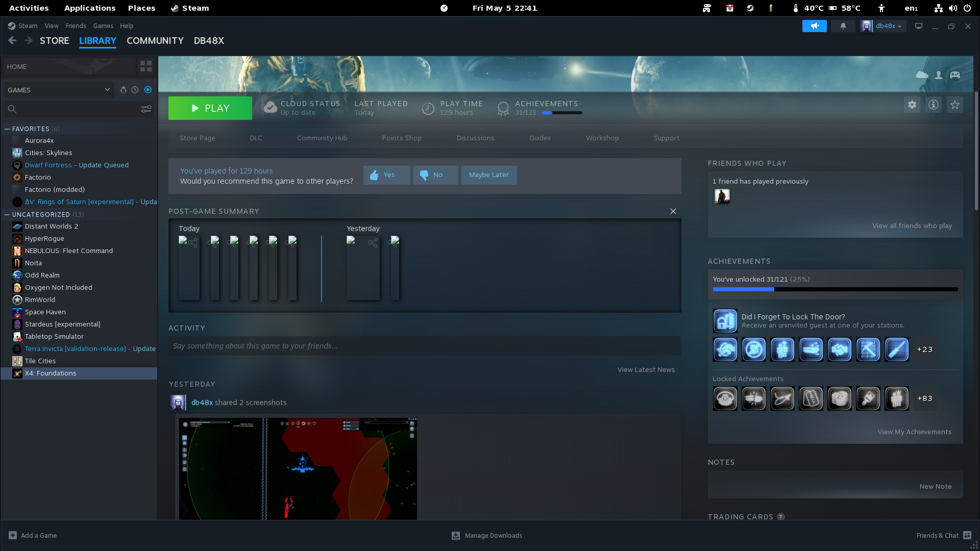Click the single-player person icon on banner
This screenshot has height=551, width=980.
[939, 75]
